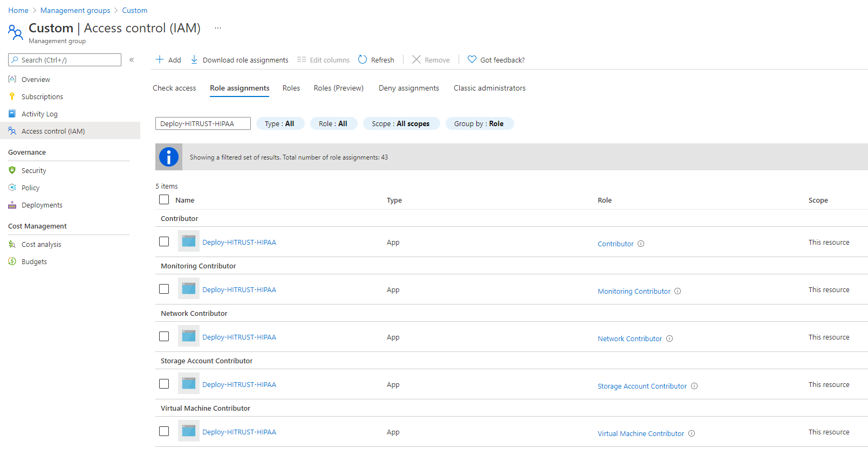
Task: Go to Home breadcrumb link
Action: pyautogui.click(x=18, y=10)
